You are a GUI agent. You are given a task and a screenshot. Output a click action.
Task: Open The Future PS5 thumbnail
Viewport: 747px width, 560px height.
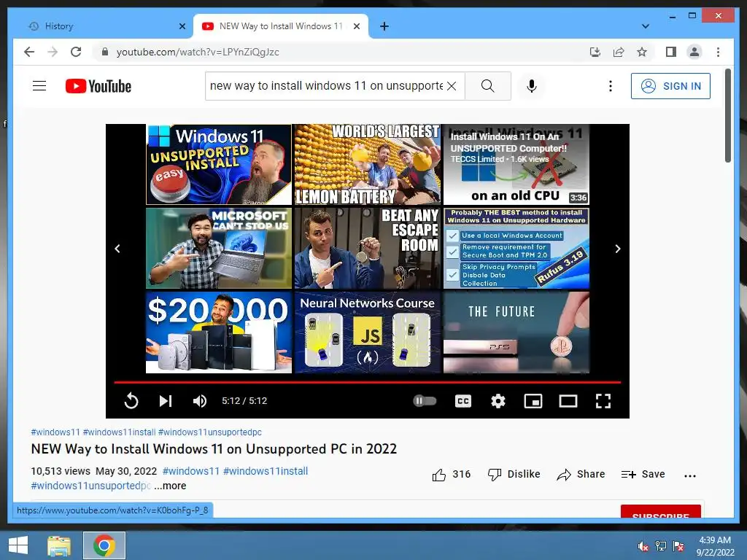[516, 332]
